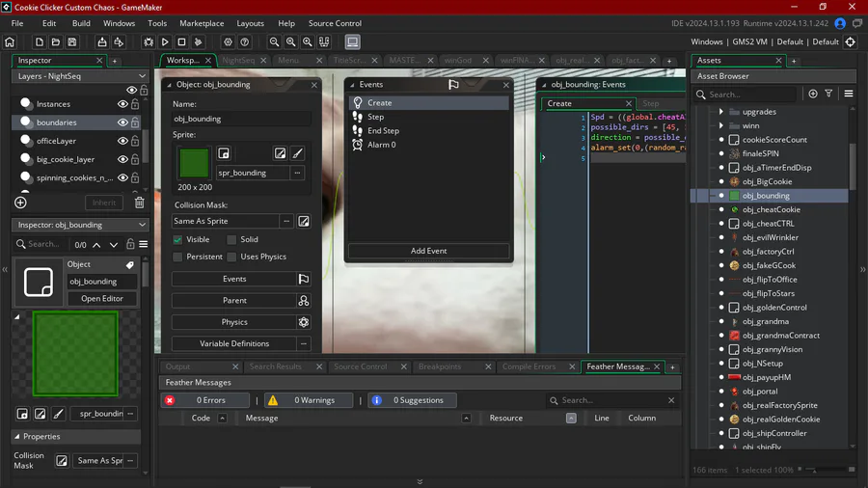Toggle the laptop mode icon in toolbar

click(x=353, y=42)
